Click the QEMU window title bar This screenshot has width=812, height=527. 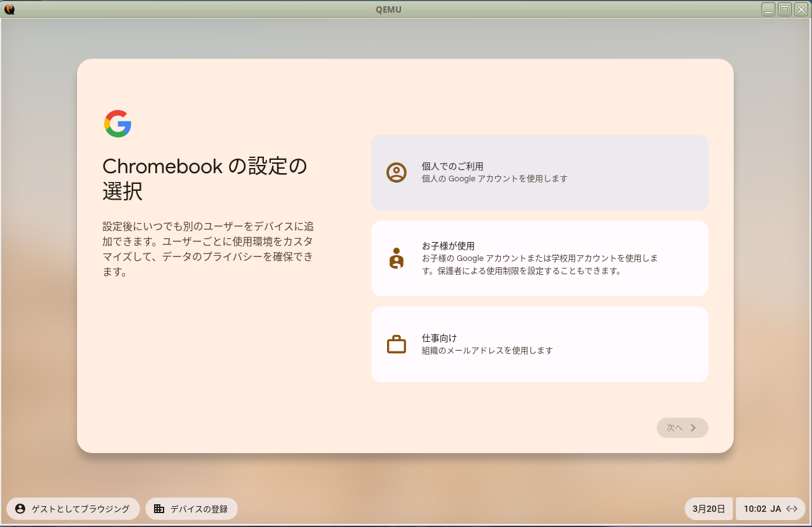click(x=388, y=9)
